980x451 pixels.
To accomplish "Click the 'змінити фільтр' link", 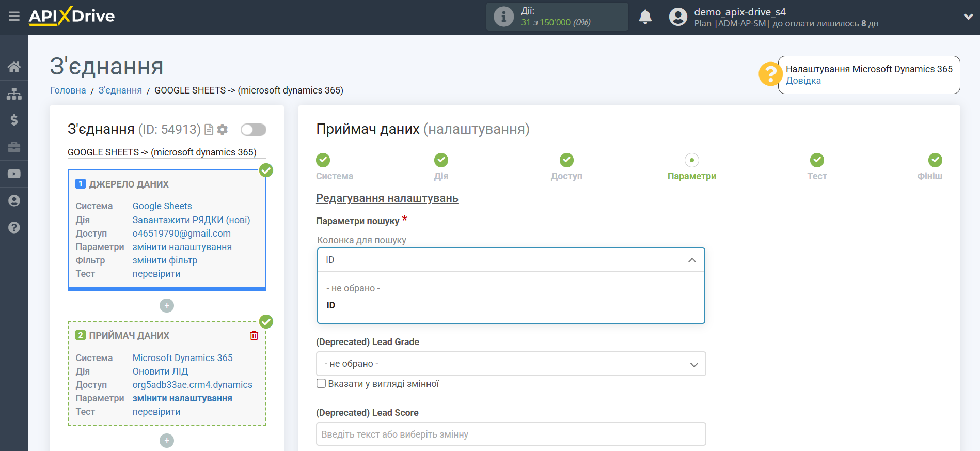I will coord(165,260).
